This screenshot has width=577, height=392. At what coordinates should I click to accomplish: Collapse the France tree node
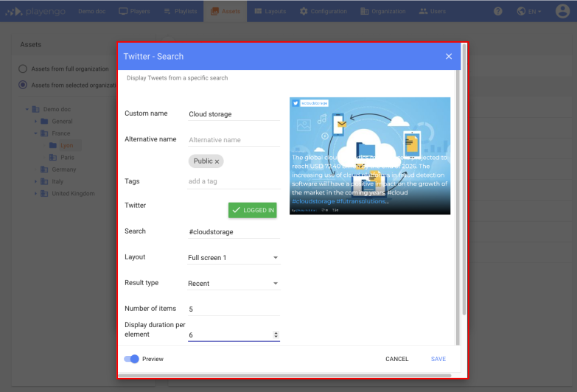coord(35,133)
